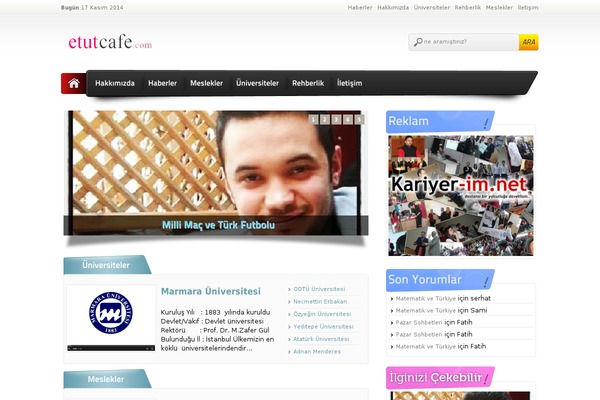Viewport: 600px width, 400px height.
Task: Click the Üniversiteler section header tab
Action: 106,265
